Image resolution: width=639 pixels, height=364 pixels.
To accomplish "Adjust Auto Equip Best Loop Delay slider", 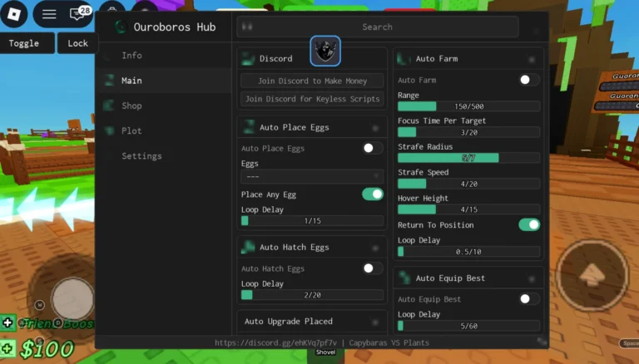I will [x=468, y=326].
